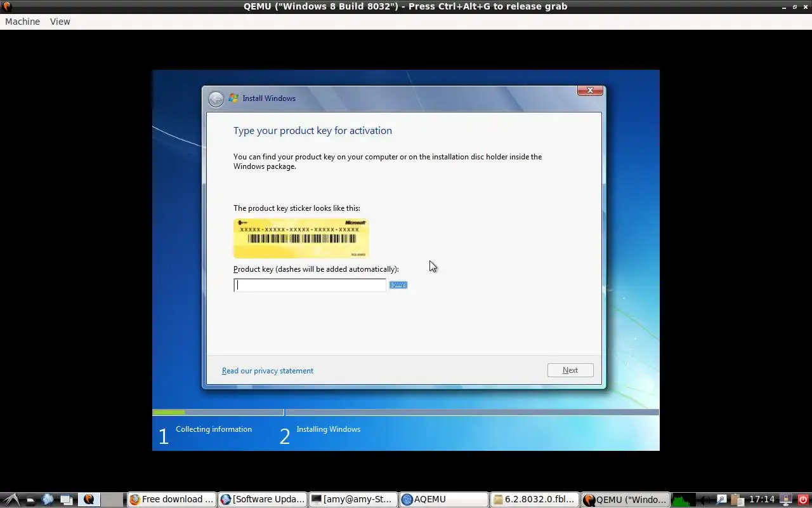Click the Type your product key heading
The image size is (812, 508).
click(x=313, y=131)
